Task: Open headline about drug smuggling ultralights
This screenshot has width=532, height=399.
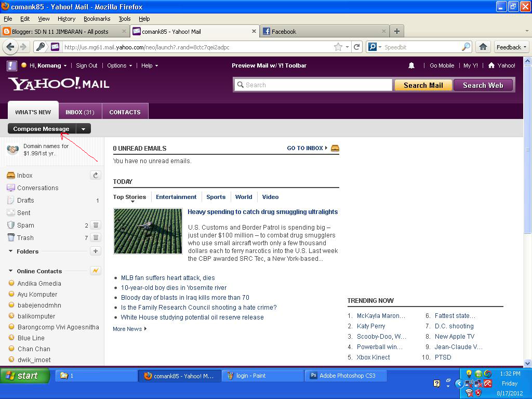Action: coord(262,212)
